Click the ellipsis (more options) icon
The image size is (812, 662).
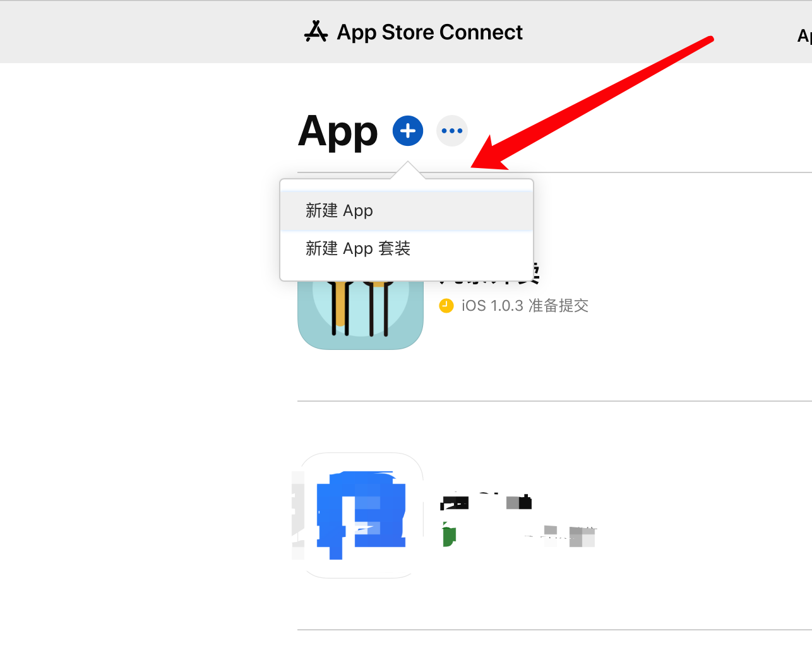tap(451, 130)
